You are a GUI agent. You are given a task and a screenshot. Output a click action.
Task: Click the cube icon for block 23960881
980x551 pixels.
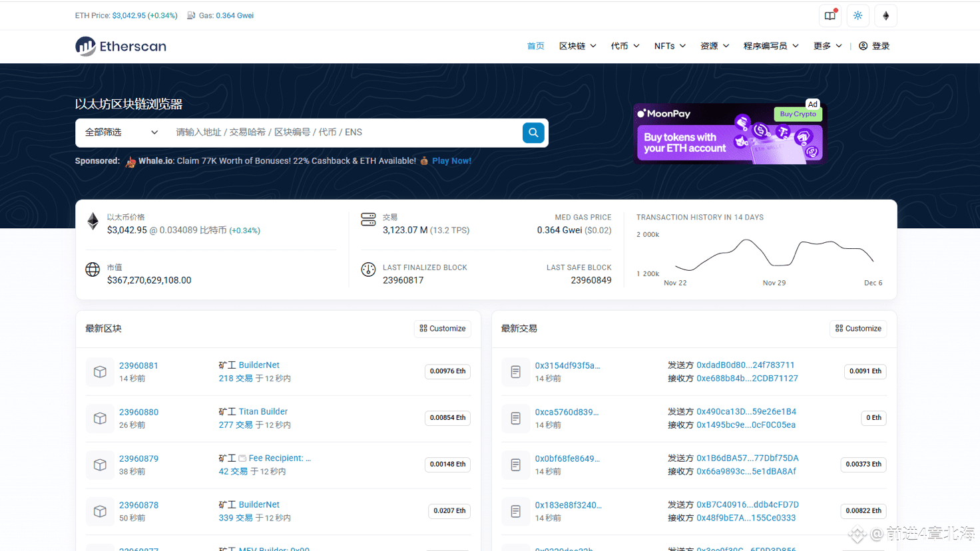pos(100,372)
